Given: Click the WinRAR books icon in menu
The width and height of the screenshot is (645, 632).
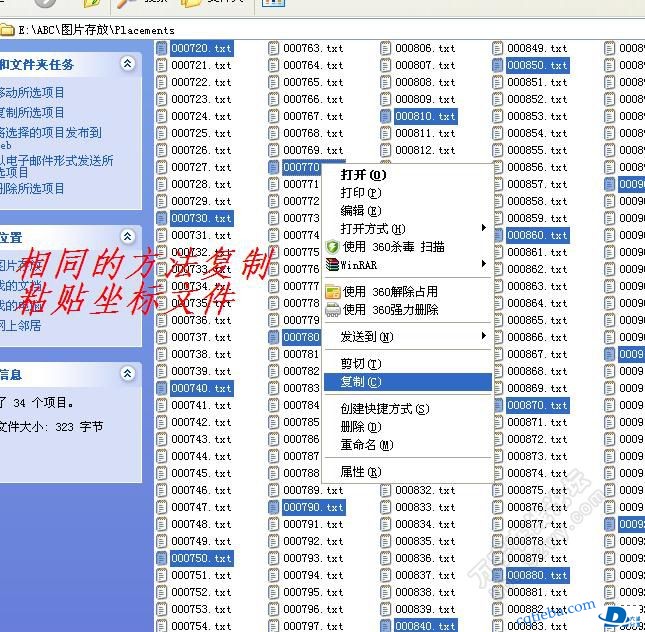Looking at the screenshot, I should 332,265.
